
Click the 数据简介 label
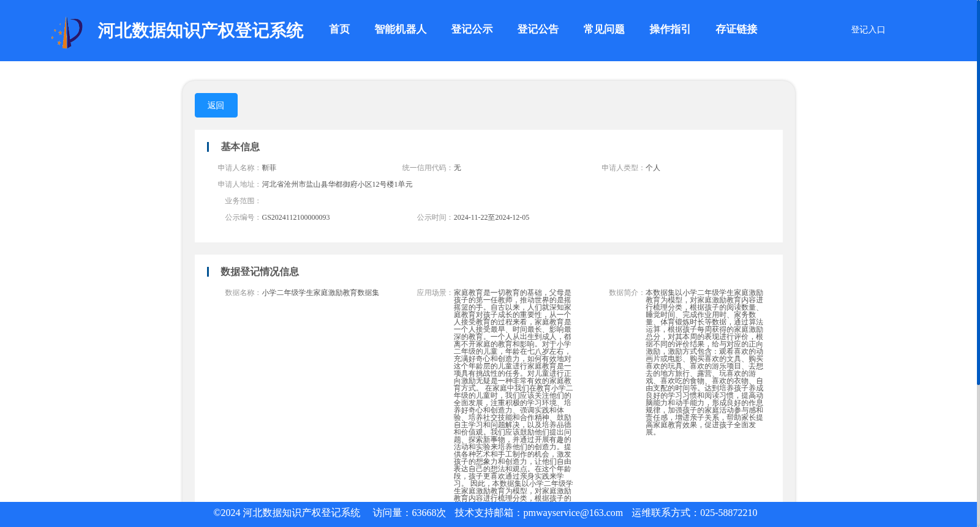tap(627, 293)
